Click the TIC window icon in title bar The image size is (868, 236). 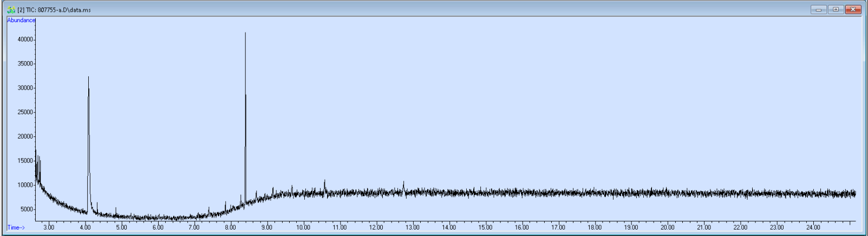(x=11, y=10)
